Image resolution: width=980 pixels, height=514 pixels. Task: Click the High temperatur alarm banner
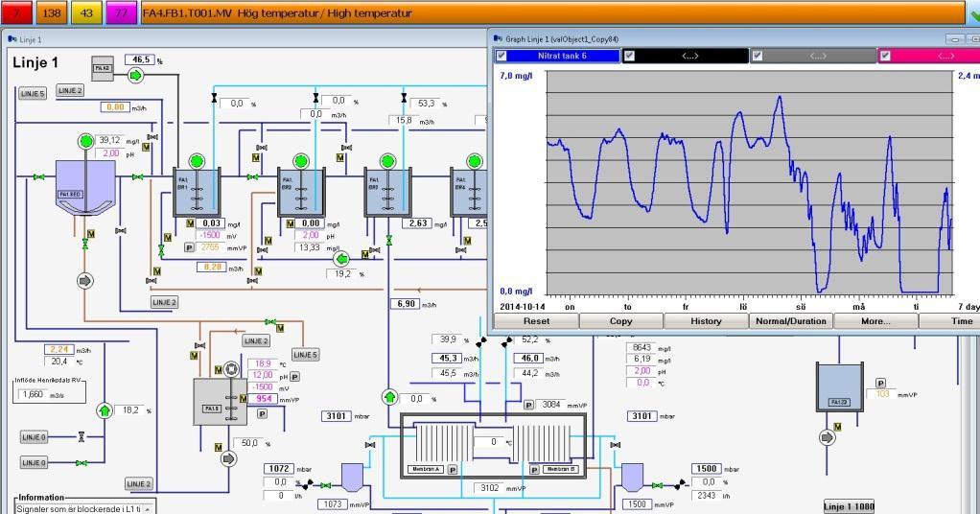pos(552,12)
